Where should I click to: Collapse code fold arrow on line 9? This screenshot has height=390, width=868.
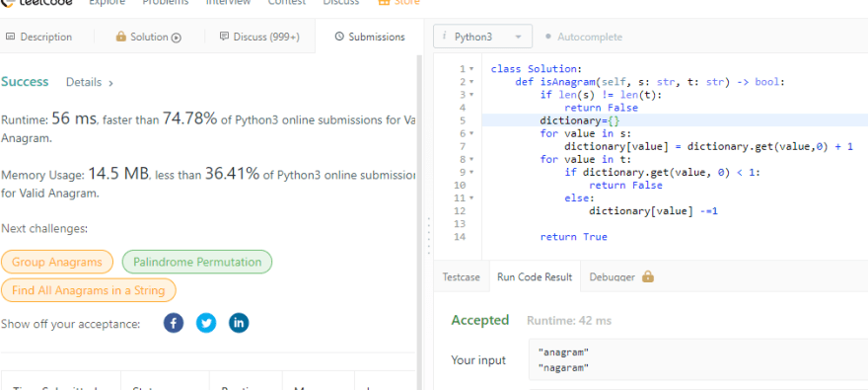pyautogui.click(x=471, y=172)
